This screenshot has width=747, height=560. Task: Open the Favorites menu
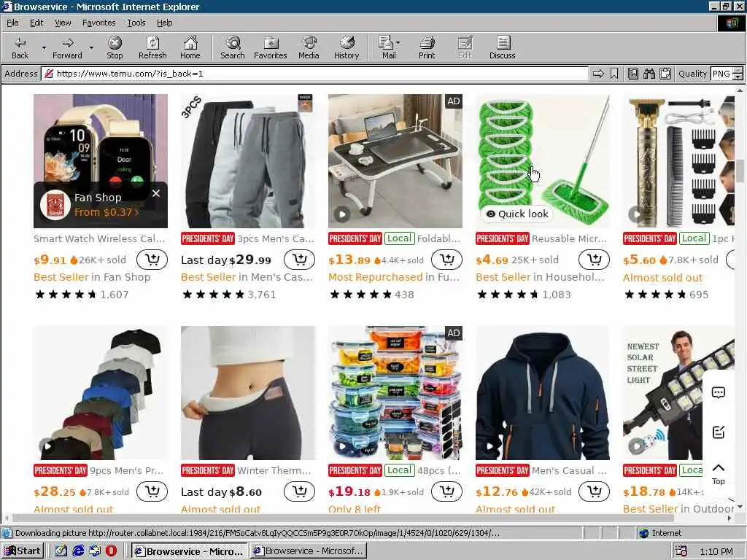click(98, 23)
